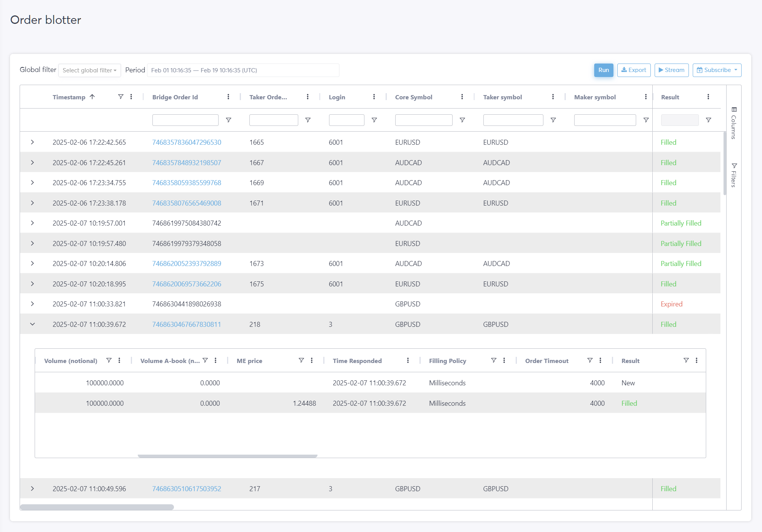Expand row 2025-02-07 10:19:57.001
The width and height of the screenshot is (762, 532).
point(32,223)
